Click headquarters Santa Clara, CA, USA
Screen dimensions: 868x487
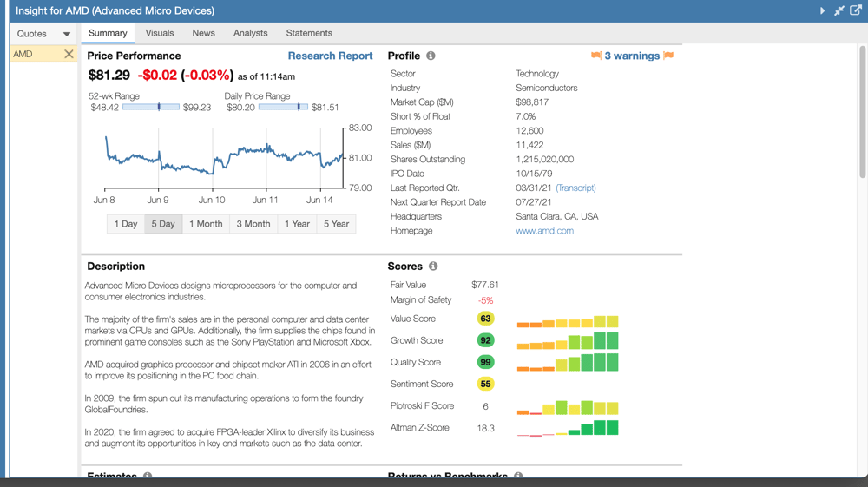coord(557,216)
